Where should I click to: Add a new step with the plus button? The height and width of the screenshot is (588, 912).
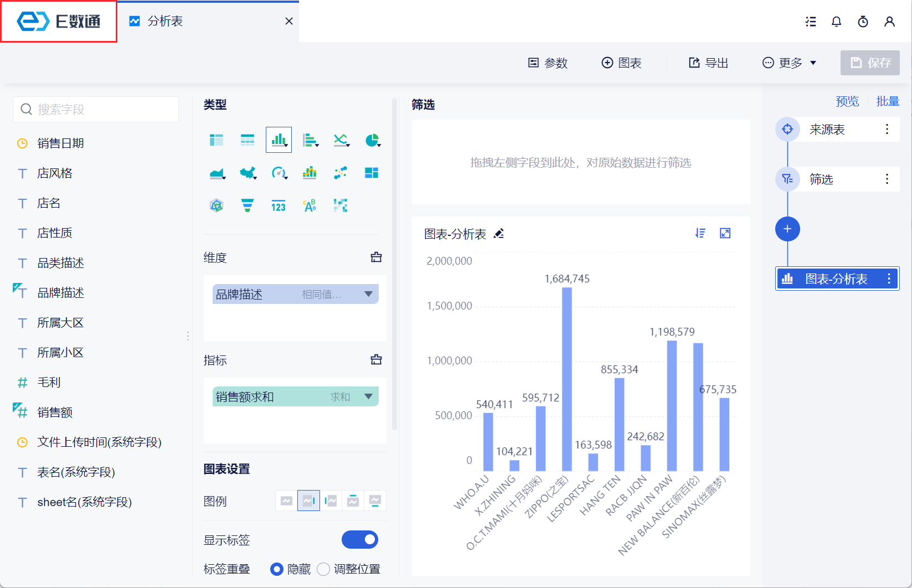[x=787, y=229]
